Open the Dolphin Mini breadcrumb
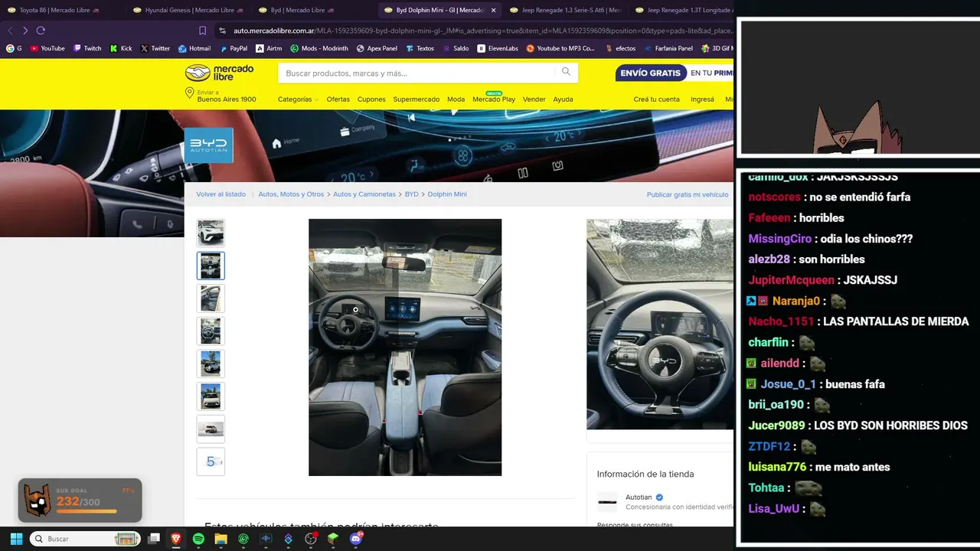This screenshot has height=551, width=980. pyautogui.click(x=447, y=194)
